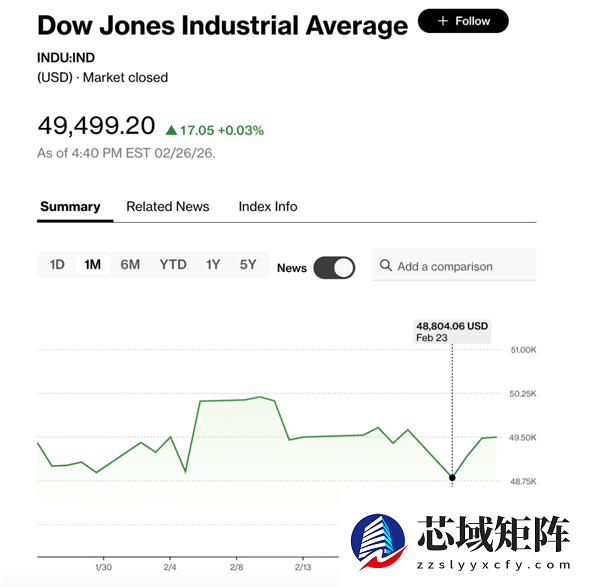Click the Feb 23 data point marker
Screen dimensions: 600x587
452,479
